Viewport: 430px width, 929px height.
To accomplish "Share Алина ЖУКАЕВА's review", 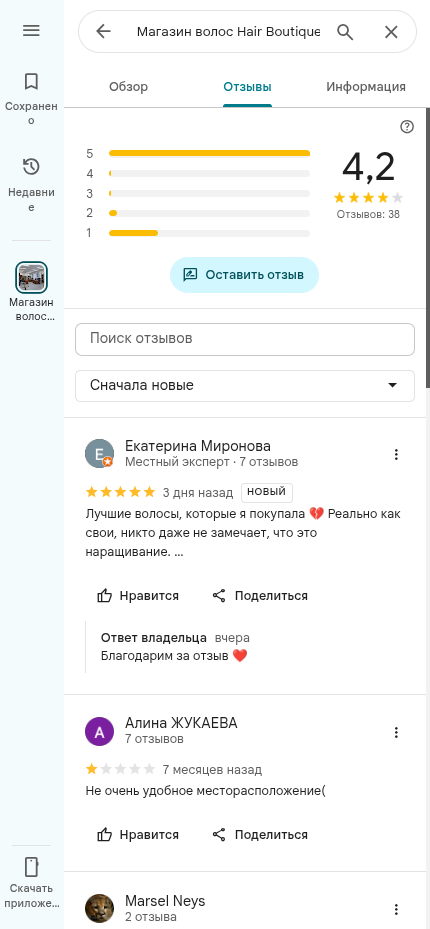I will (260, 835).
